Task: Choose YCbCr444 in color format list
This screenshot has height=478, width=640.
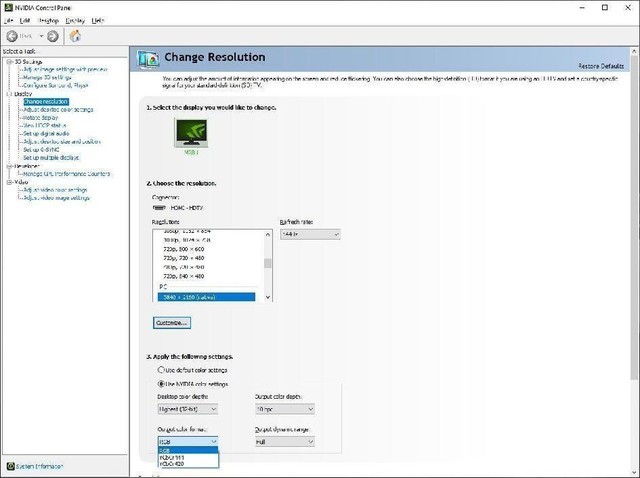Action: tap(188, 458)
